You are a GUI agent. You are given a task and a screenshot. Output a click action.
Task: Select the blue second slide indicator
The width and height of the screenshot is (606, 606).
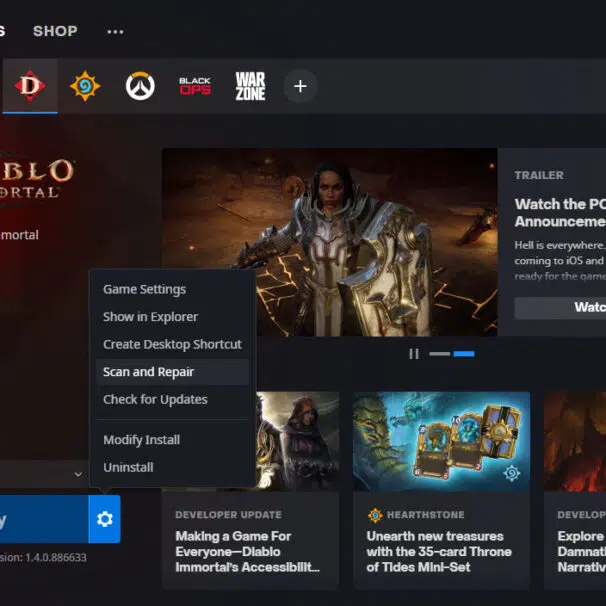point(464,354)
